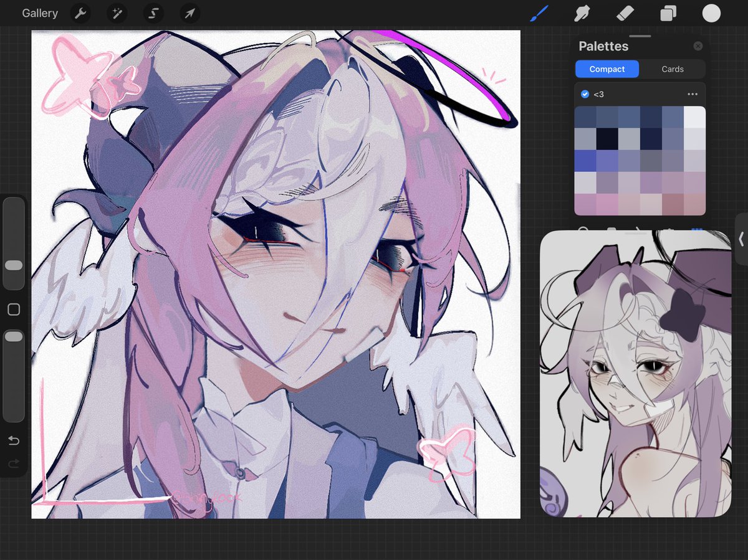Tap the floating reference image window

635,374
